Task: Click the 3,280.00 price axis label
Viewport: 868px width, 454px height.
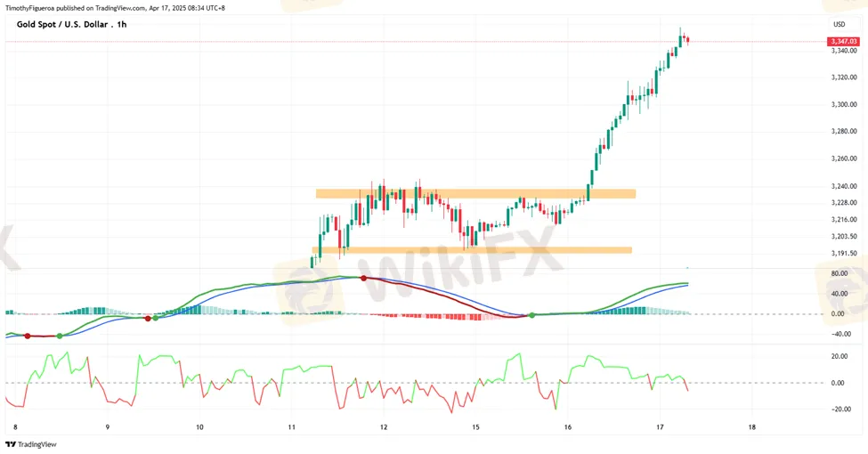Action: (844, 132)
